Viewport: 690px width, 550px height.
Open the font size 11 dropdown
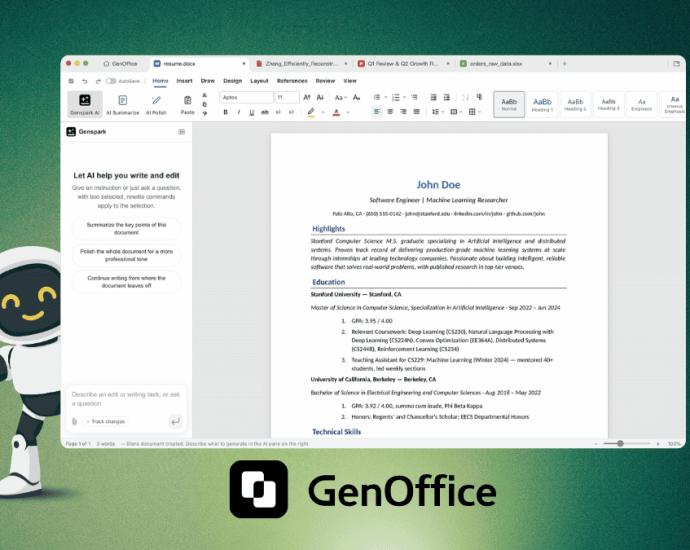pyautogui.click(x=287, y=97)
